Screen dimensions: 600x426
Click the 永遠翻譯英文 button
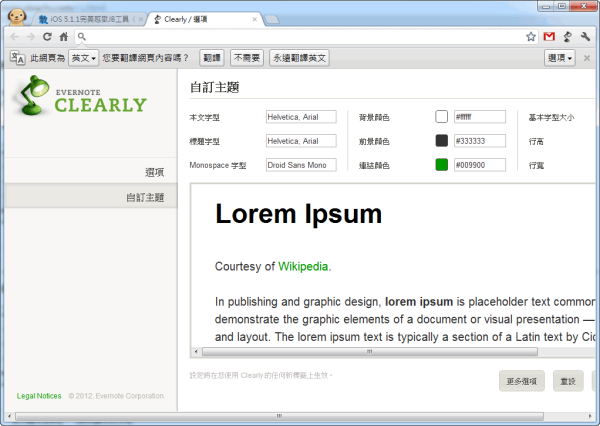tap(300, 59)
